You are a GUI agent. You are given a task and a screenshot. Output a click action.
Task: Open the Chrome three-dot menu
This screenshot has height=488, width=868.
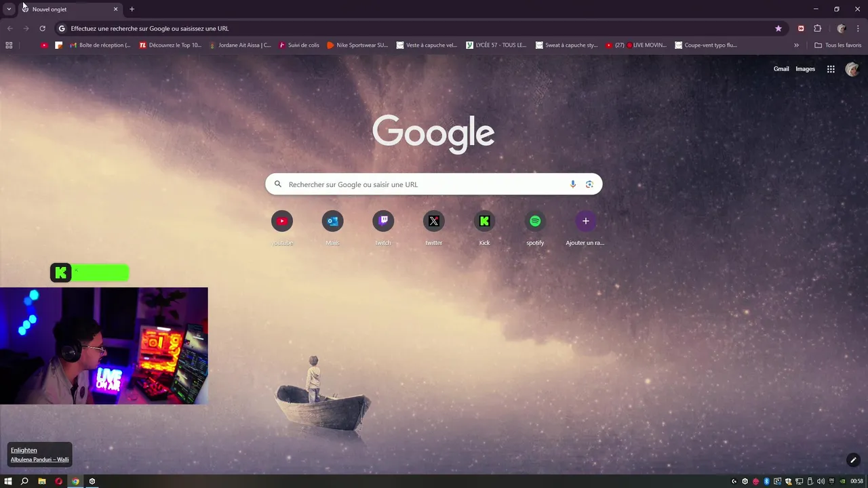[858, 28]
